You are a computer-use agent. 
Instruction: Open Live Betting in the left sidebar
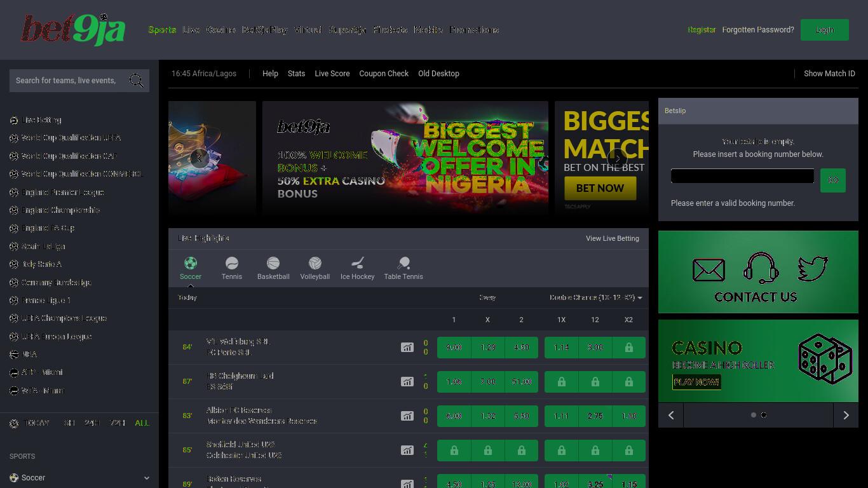41,120
